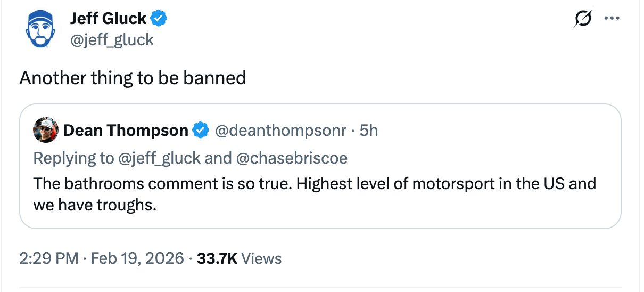
Task: Open the three-dot more options menu
Action: (x=612, y=19)
